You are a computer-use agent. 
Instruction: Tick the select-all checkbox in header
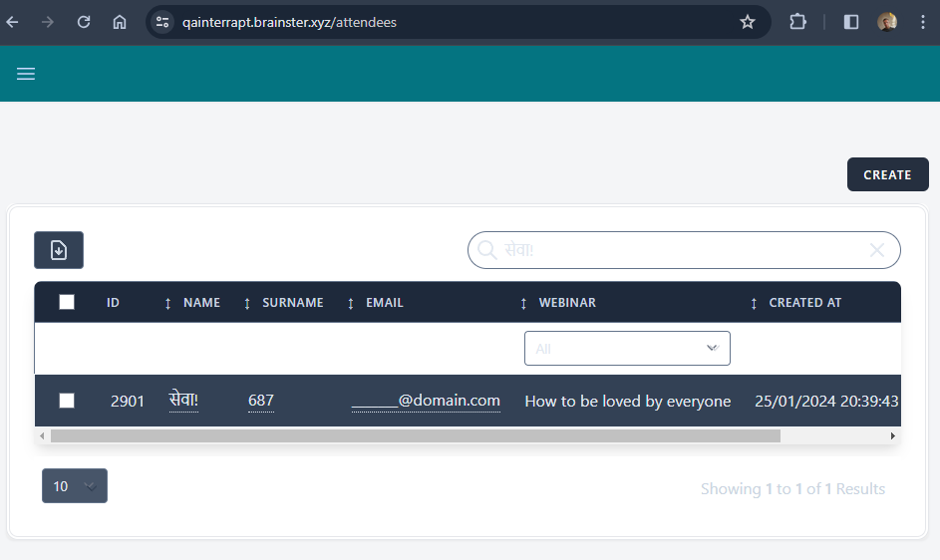pyautogui.click(x=67, y=302)
